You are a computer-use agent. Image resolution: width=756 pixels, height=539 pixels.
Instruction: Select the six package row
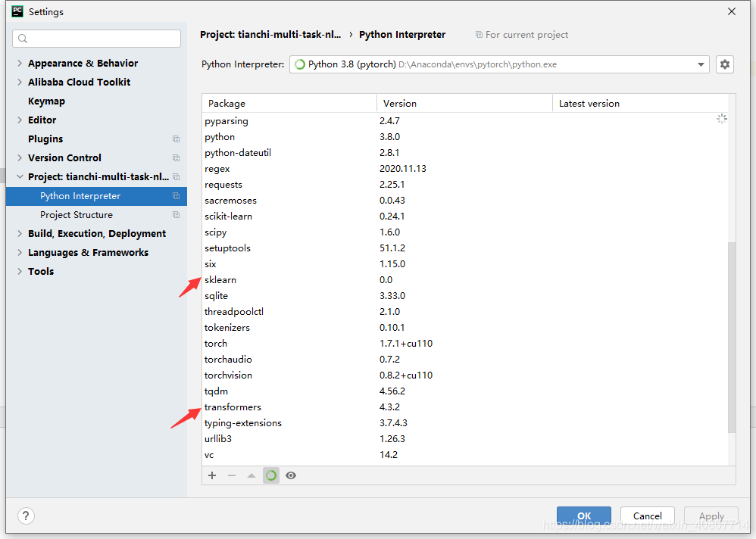click(x=465, y=264)
